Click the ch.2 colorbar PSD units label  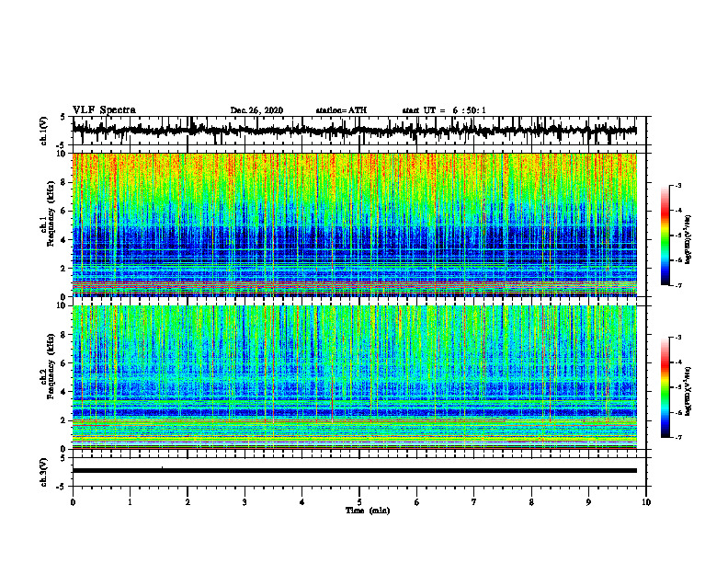688,391
